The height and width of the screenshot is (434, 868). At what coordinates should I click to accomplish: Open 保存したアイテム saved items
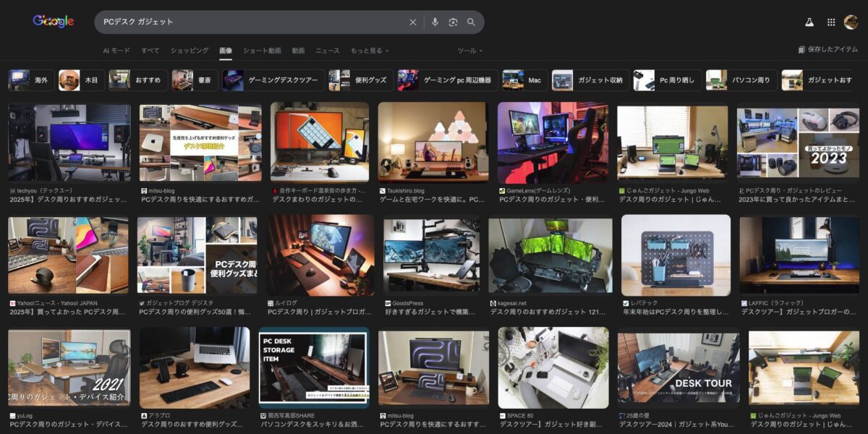828,50
